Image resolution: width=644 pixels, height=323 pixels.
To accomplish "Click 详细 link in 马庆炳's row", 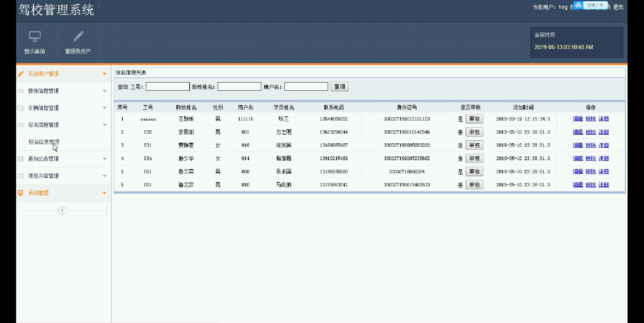I will [603, 185].
